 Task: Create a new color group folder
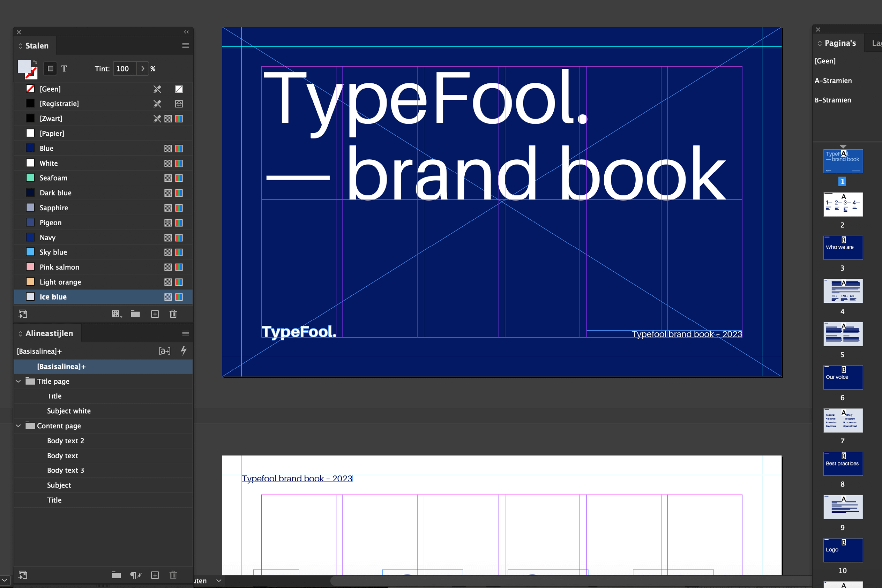coord(135,314)
